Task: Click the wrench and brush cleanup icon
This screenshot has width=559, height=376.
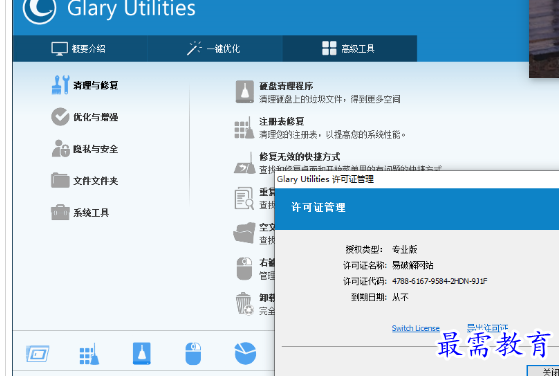Action: 60,85
